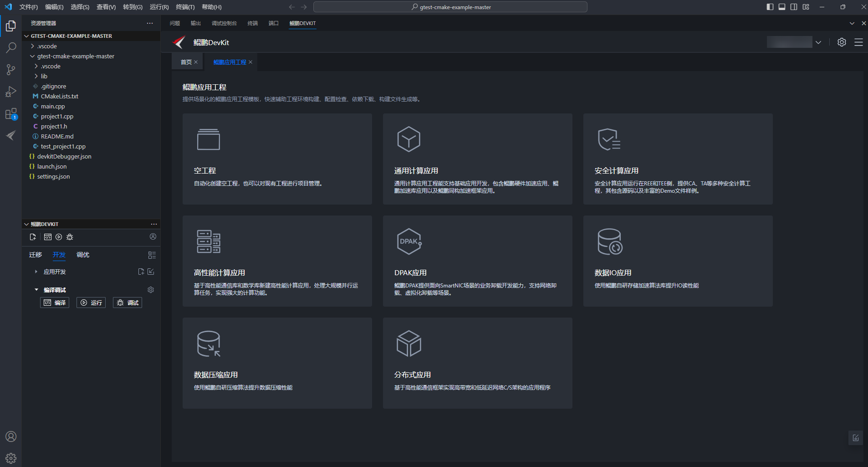The image size is (868, 467).
Task: Open the 文件(F) menu
Action: (29, 7)
